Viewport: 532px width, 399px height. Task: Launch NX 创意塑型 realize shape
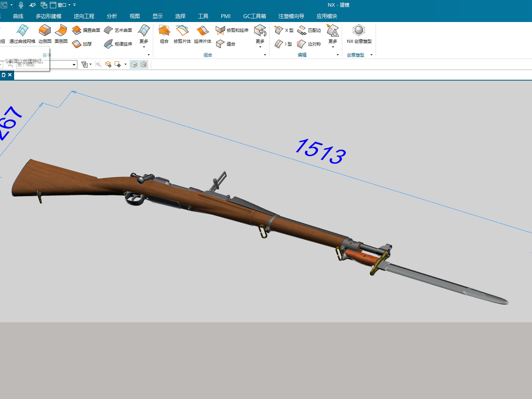pyautogui.click(x=359, y=35)
